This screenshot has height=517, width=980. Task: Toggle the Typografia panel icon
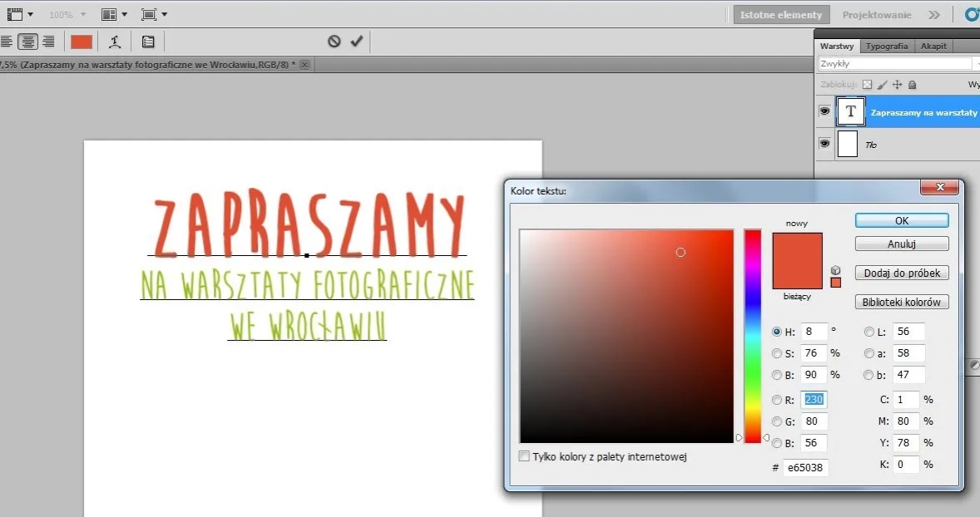tap(887, 46)
